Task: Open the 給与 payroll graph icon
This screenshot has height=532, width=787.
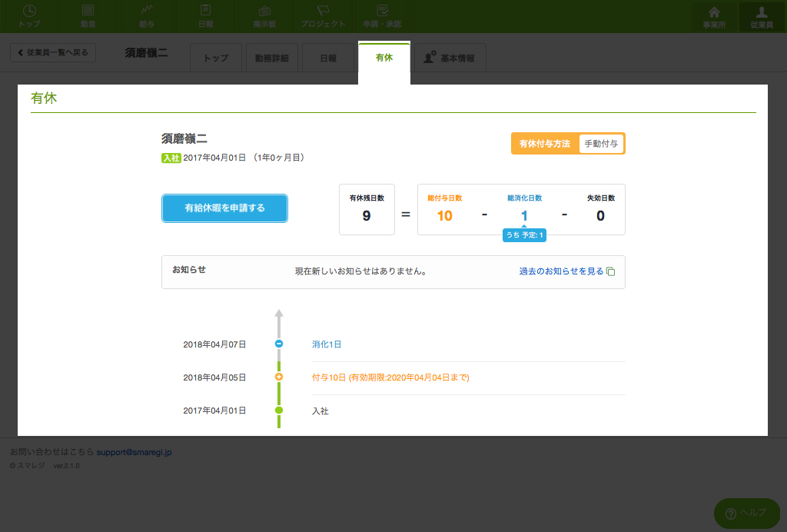Action: pos(147,11)
